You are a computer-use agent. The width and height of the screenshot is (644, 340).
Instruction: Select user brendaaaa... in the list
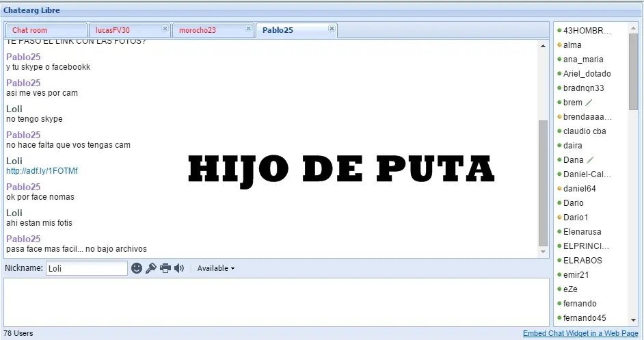587,117
